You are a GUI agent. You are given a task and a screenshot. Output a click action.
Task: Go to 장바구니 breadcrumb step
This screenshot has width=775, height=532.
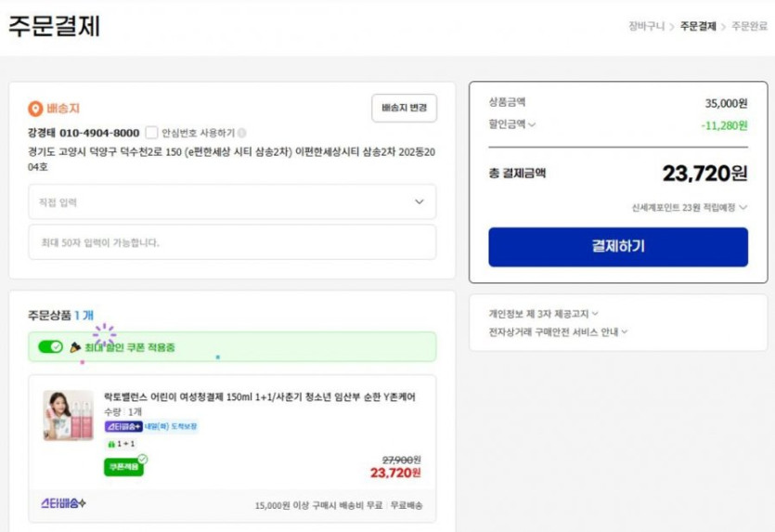click(x=646, y=26)
